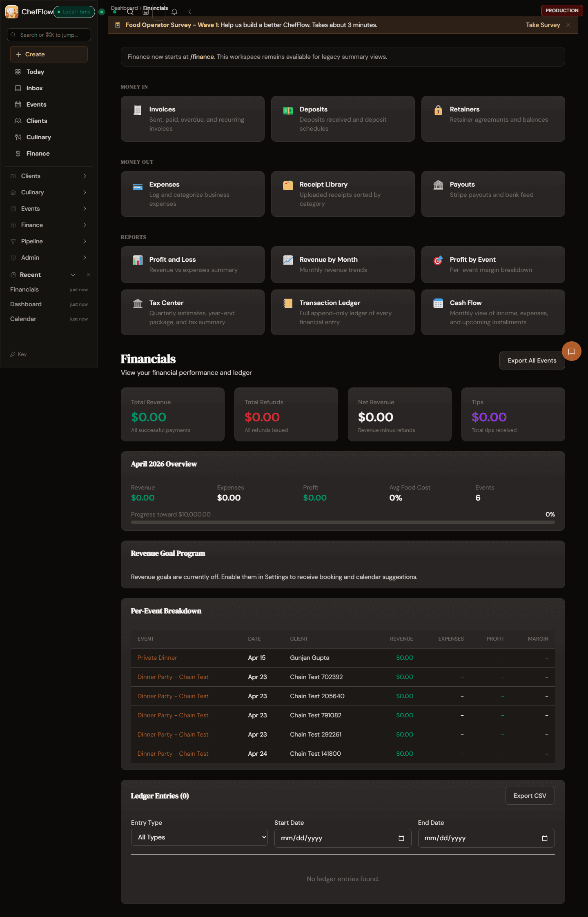Click the survey clipboard icon in banner
Image resolution: width=588 pixels, height=917 pixels.
click(x=118, y=25)
